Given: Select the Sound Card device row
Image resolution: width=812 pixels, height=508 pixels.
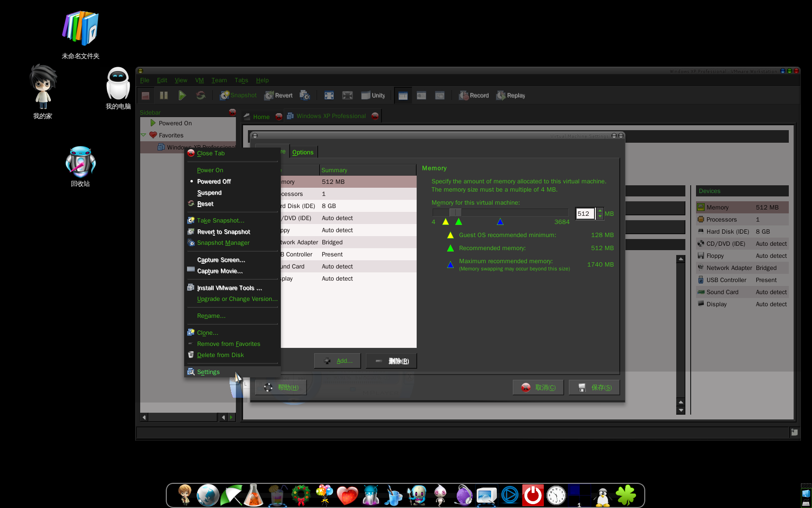Looking at the screenshot, I should [742, 292].
